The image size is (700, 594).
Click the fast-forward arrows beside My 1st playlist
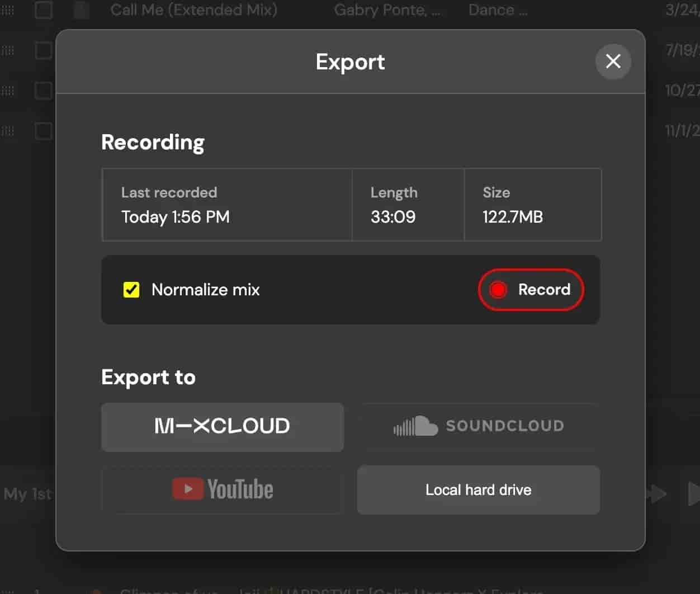(x=655, y=494)
